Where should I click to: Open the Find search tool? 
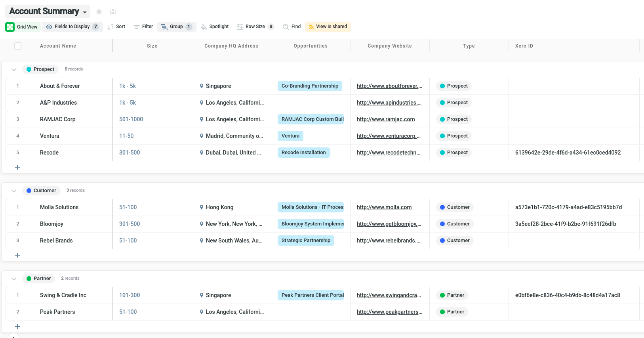[x=292, y=27]
